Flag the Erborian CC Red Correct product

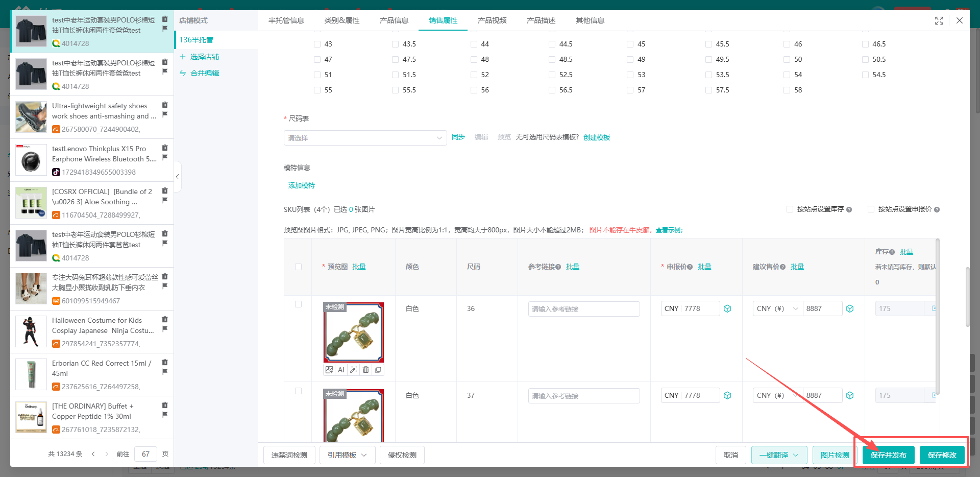pos(165,372)
